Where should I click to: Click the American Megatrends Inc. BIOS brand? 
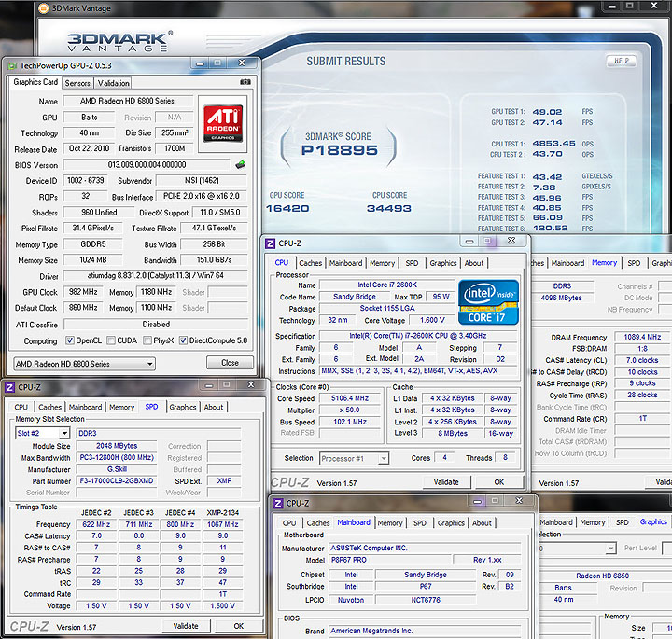(425, 631)
